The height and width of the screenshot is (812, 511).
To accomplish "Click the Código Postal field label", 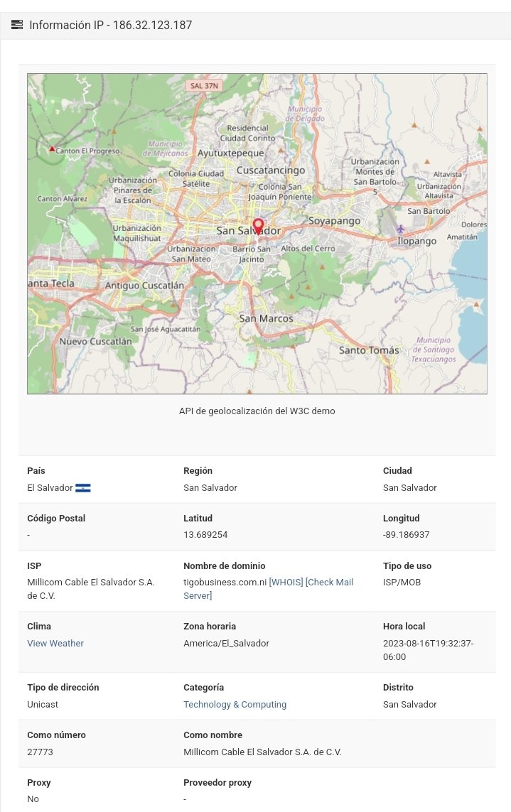I will point(56,519).
